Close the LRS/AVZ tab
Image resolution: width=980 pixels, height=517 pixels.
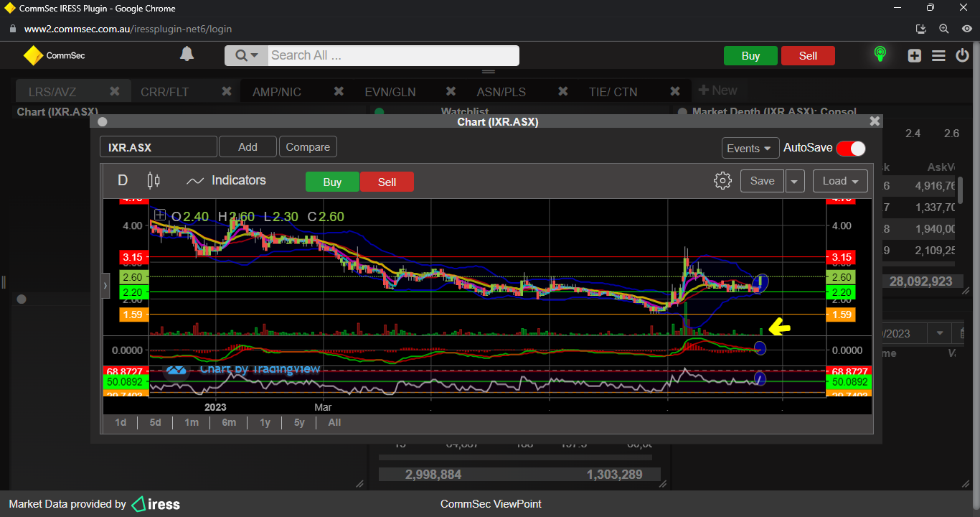114,91
